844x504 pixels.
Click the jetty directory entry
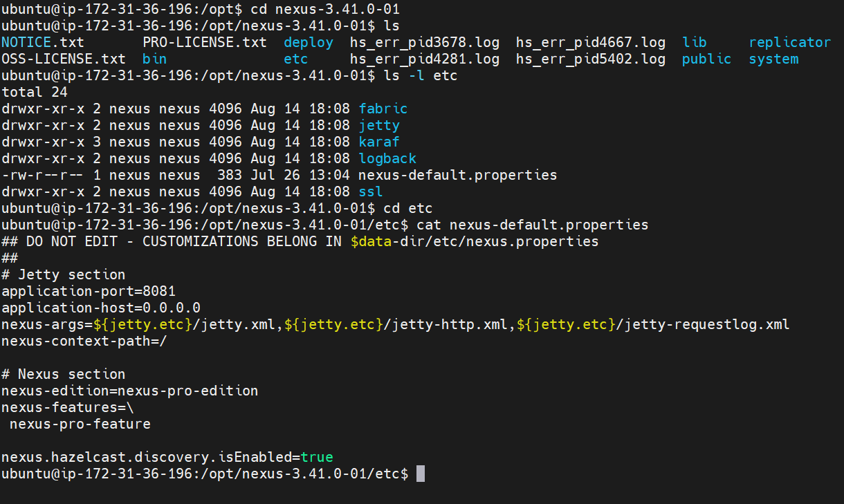pos(379,125)
